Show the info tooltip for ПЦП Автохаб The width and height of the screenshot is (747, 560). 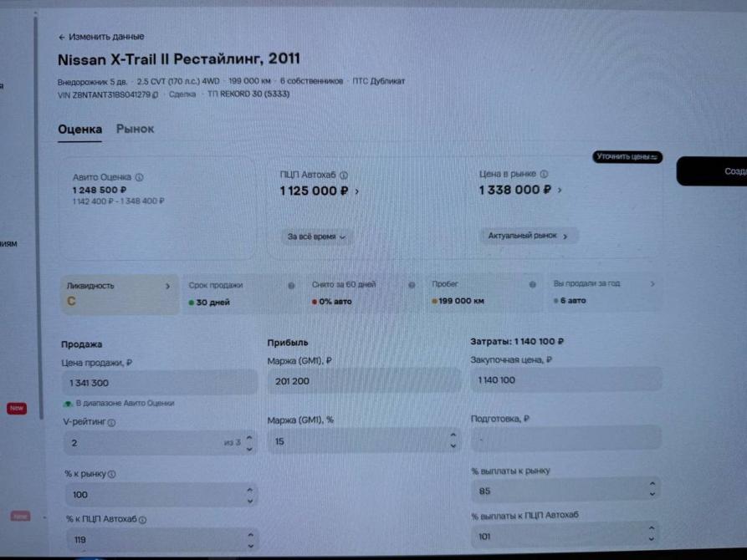point(344,176)
